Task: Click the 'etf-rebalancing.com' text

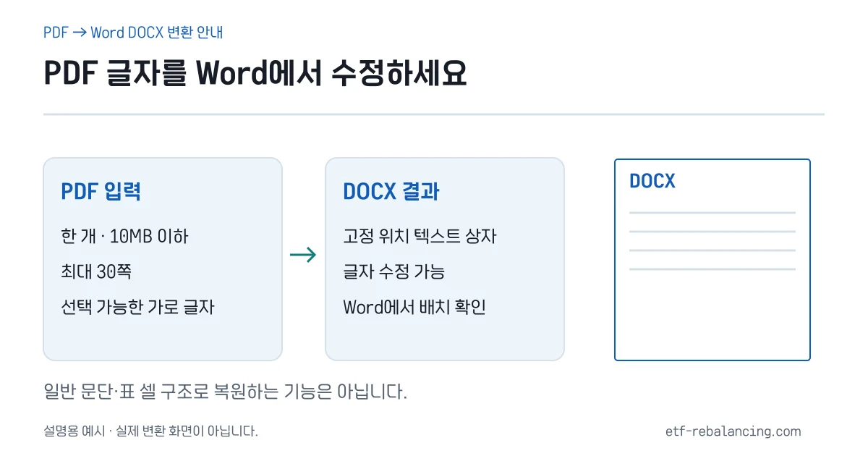Action: [x=733, y=431]
